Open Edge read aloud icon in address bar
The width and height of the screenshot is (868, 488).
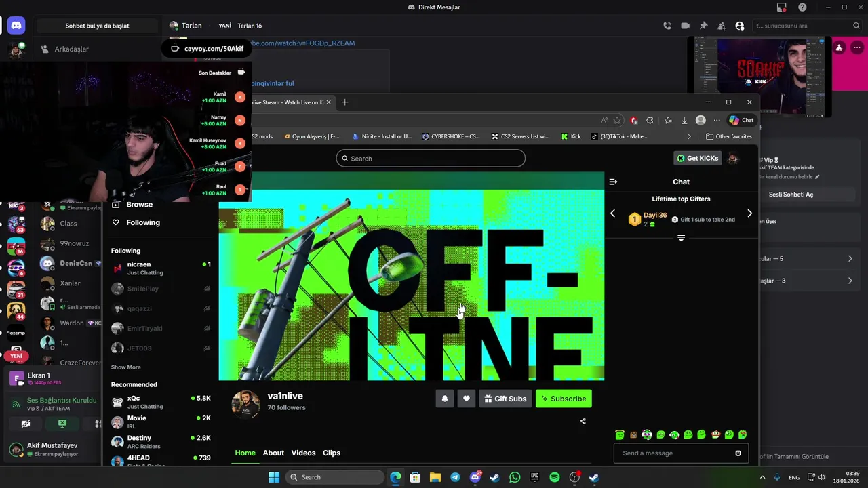coord(604,120)
